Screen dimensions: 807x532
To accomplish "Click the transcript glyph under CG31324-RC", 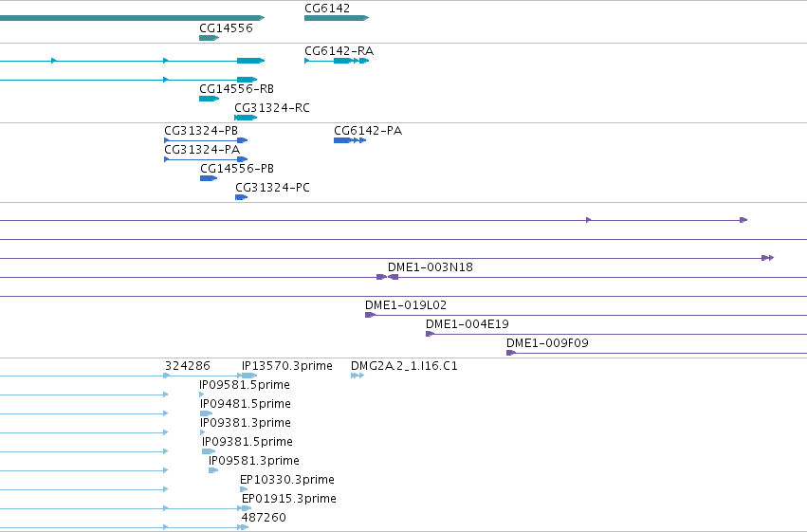I will pos(246,118).
